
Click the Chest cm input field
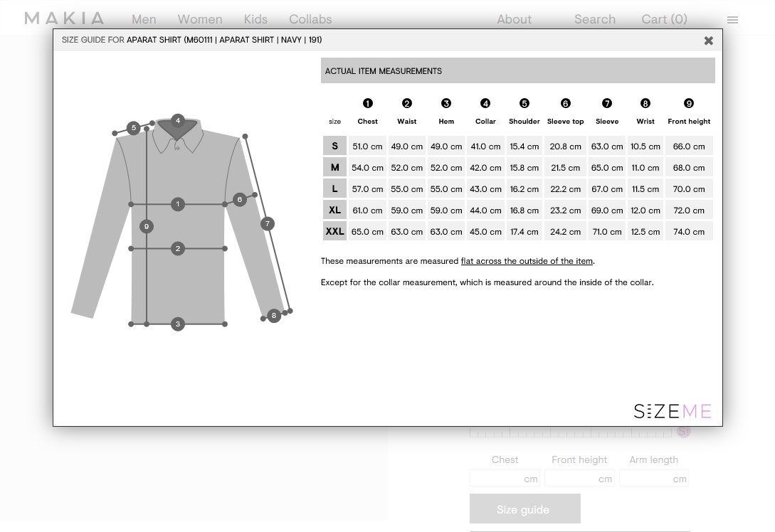click(x=505, y=478)
